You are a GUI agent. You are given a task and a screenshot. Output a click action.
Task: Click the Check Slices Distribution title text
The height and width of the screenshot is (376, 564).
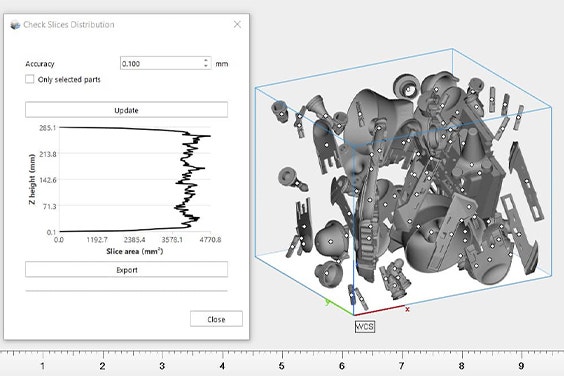[x=69, y=24]
